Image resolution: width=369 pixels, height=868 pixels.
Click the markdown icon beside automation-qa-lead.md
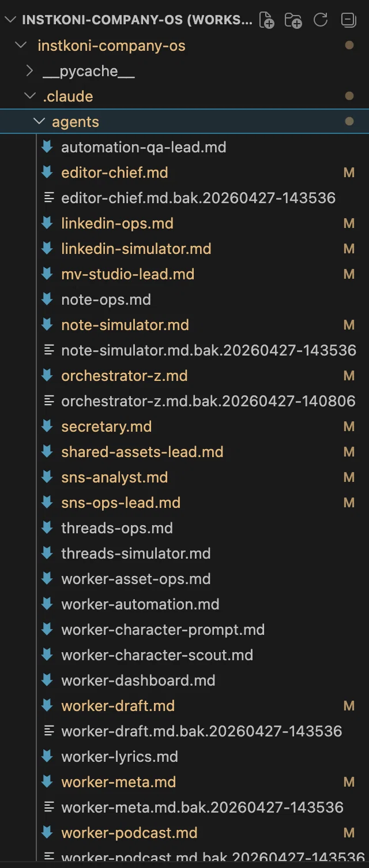48,147
